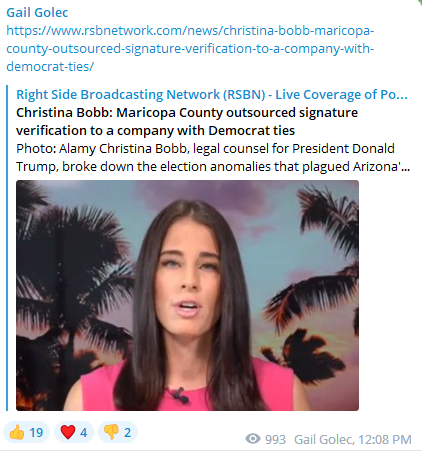The height and width of the screenshot is (453, 422).
Task: Click the 'county-outsourced-signature-verification' URL line
Action: (190, 48)
